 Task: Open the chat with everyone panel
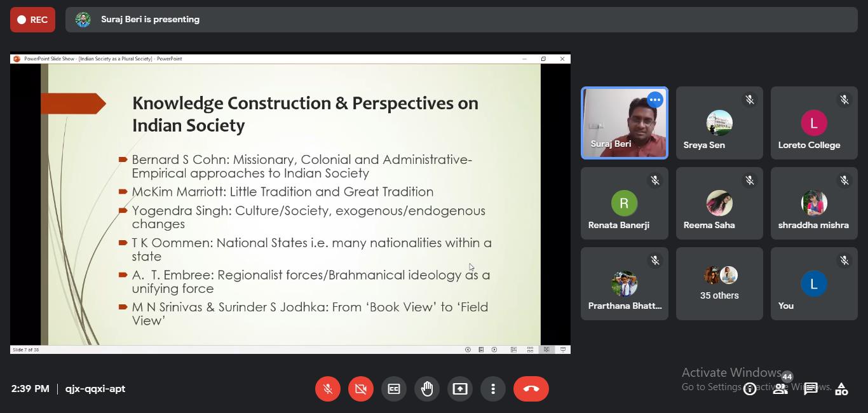click(x=811, y=389)
